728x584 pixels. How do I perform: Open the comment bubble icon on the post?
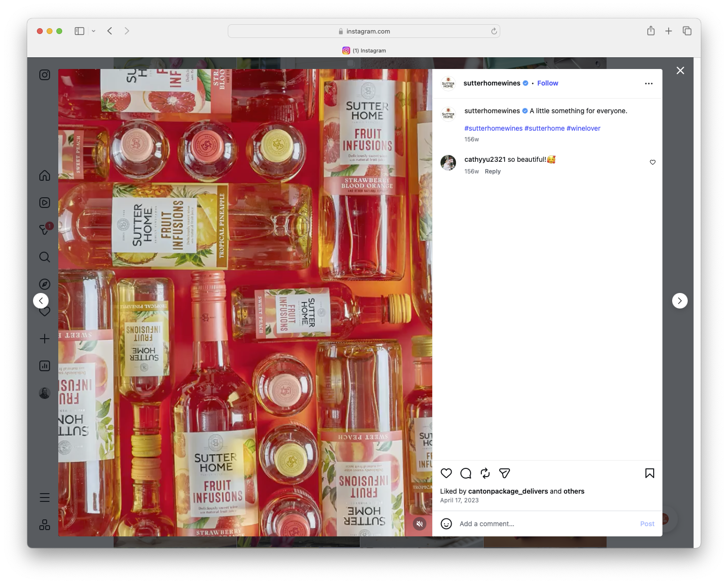[465, 473]
